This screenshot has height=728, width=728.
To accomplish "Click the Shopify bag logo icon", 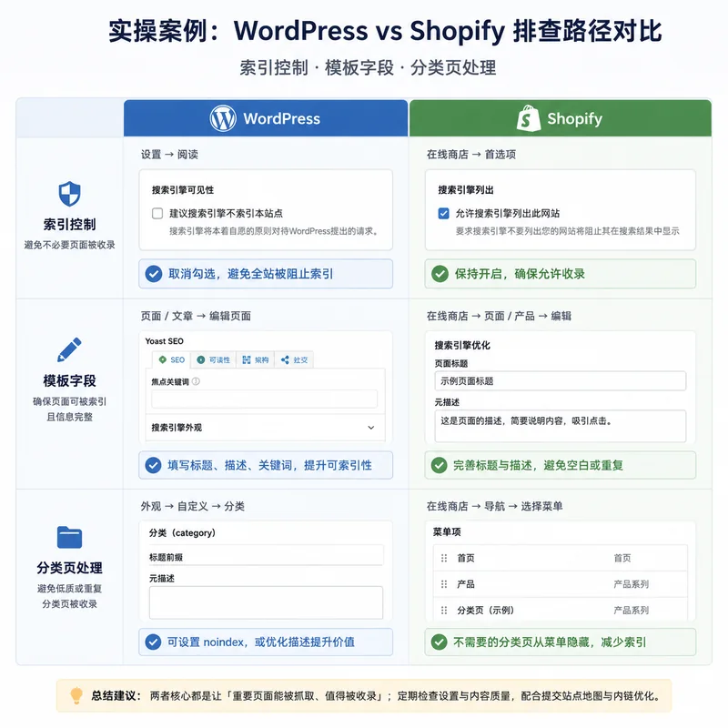I will pyautogui.click(x=529, y=118).
